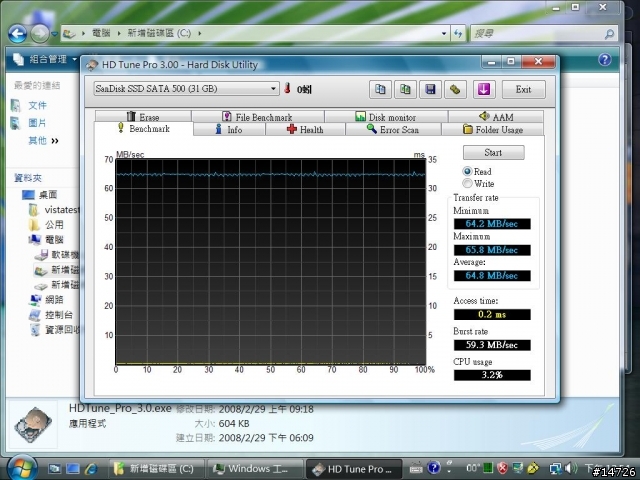Image resolution: width=640 pixels, height=480 pixels.
Task: Click the Exit button in HD Tune
Action: pos(523,89)
